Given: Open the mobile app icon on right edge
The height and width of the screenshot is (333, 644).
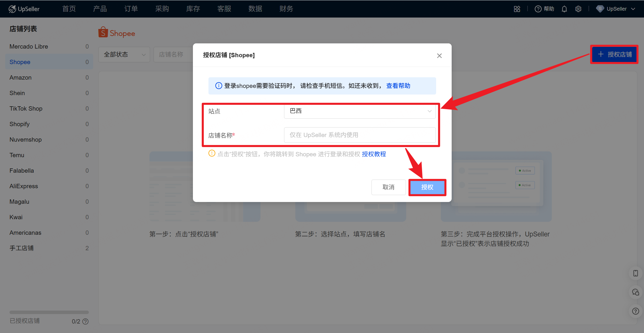Looking at the screenshot, I should (635, 273).
